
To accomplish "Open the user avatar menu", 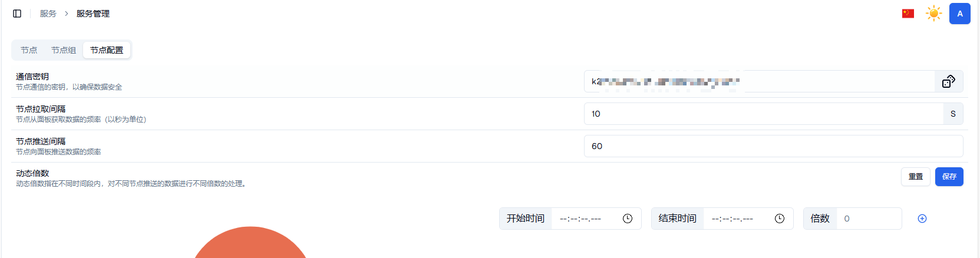I will tap(959, 14).
